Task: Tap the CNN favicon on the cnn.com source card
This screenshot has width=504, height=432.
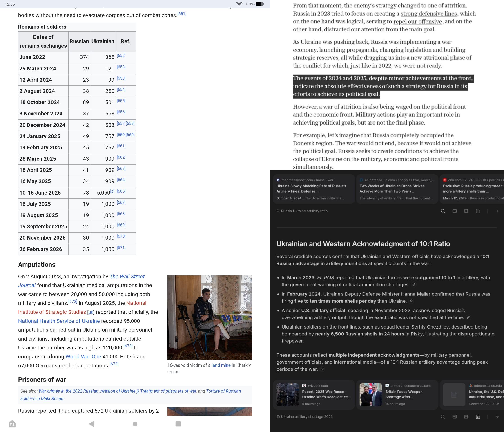Action: 445,180
